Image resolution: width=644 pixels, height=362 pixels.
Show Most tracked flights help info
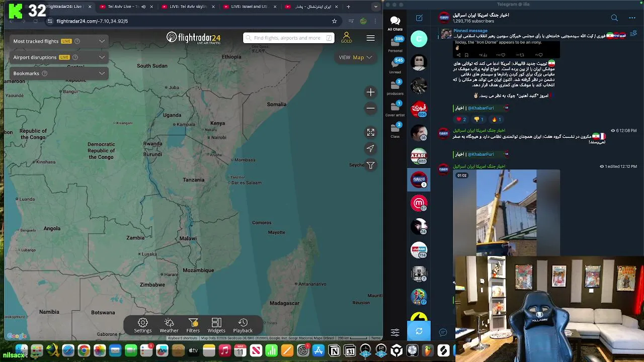pos(77,41)
